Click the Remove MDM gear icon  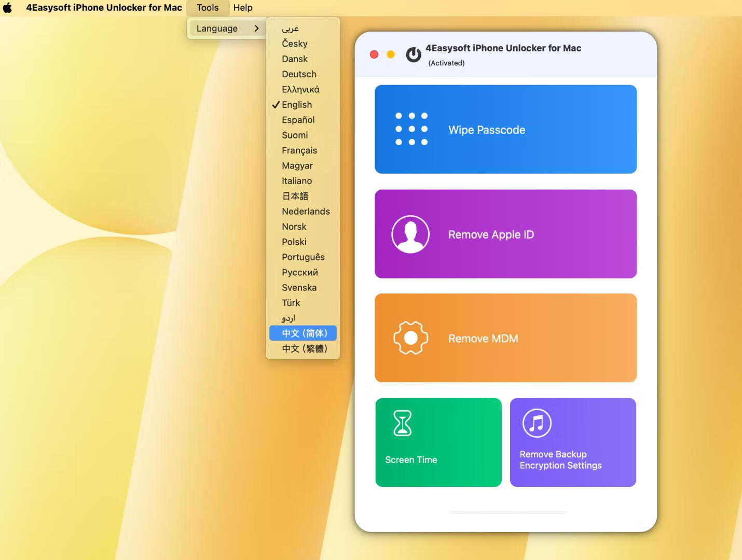[411, 338]
